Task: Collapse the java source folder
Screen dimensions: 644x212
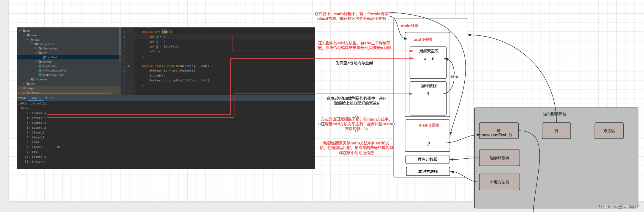Action: (28, 40)
